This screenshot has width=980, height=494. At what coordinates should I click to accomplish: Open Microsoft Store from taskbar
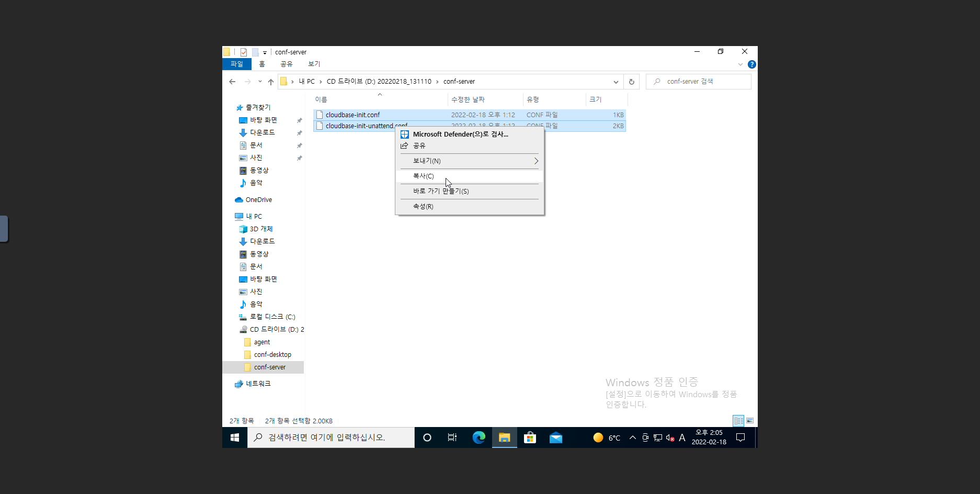[530, 437]
